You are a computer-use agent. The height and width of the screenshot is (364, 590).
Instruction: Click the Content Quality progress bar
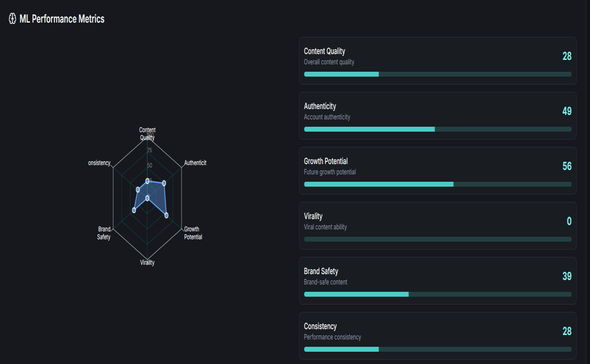438,74
